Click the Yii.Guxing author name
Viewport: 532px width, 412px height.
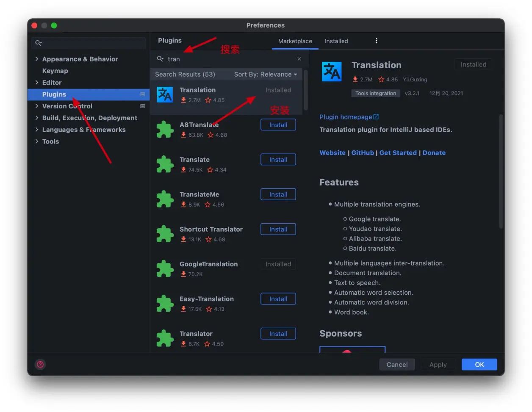coord(415,80)
